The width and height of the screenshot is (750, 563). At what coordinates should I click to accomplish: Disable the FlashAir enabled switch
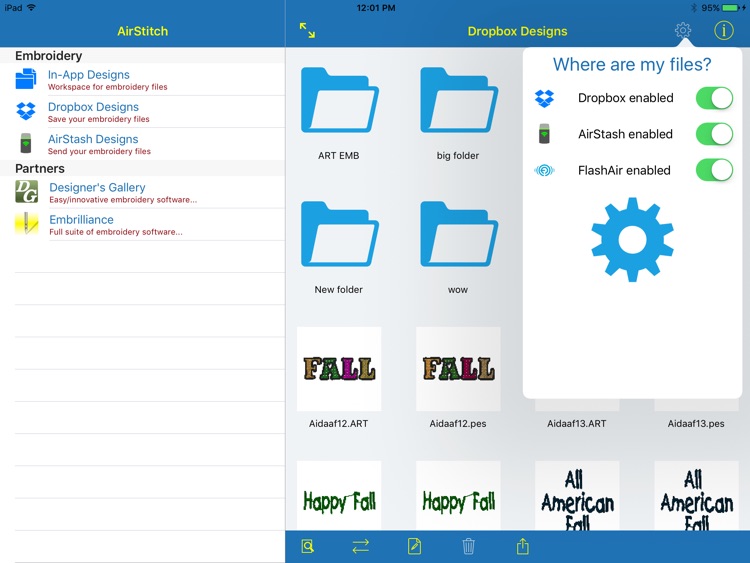pos(714,170)
